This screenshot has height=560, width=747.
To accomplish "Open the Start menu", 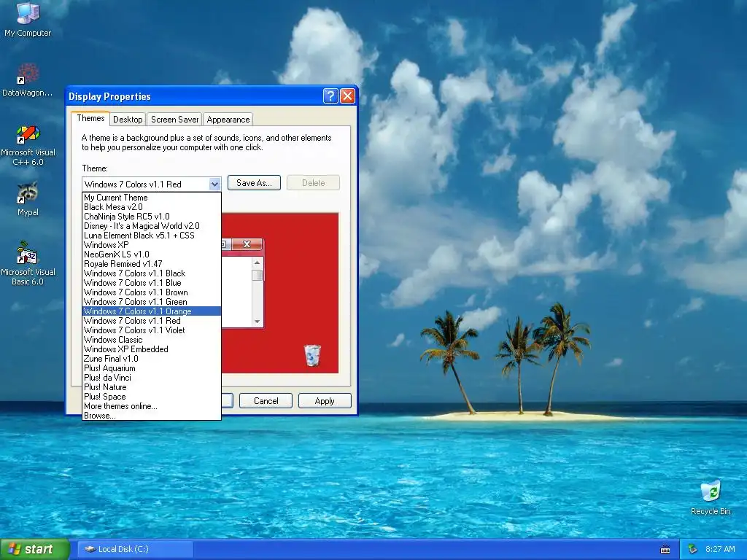I will tap(34, 549).
